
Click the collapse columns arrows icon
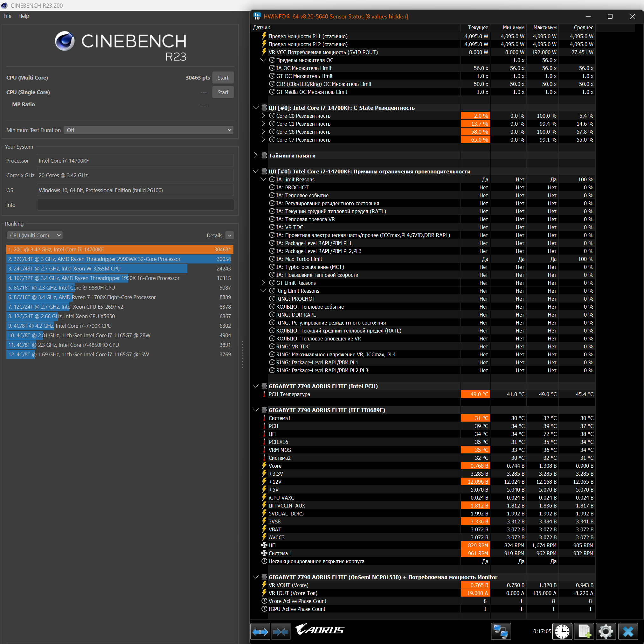(x=281, y=631)
